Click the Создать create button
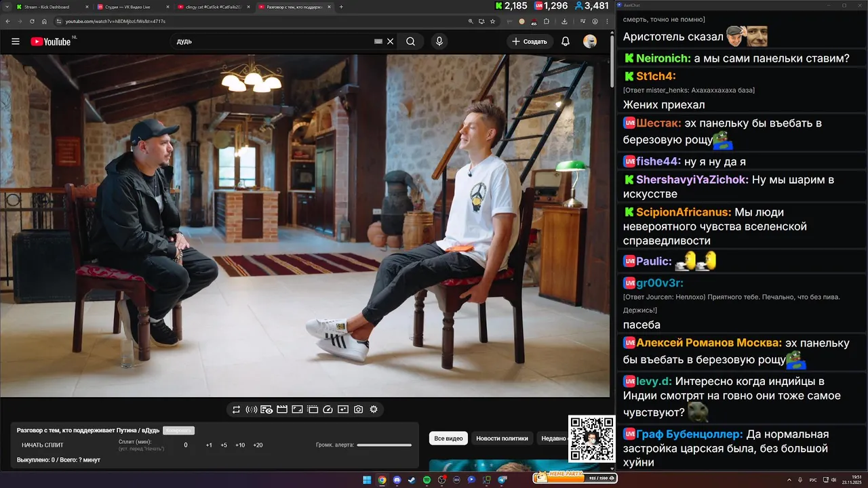 (x=530, y=41)
